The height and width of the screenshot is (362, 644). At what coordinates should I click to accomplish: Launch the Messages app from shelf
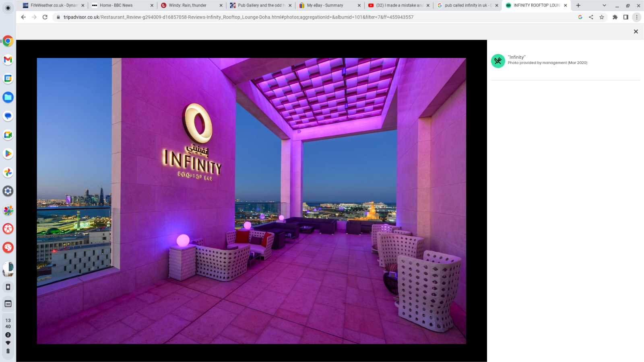8,116
